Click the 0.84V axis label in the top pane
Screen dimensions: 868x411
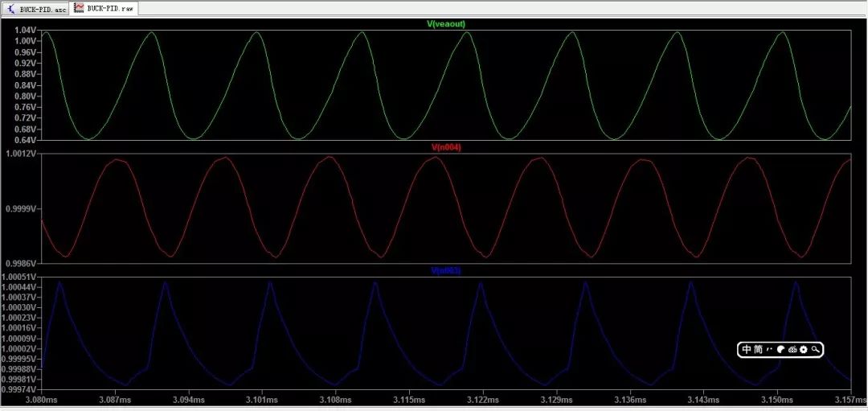[26, 85]
